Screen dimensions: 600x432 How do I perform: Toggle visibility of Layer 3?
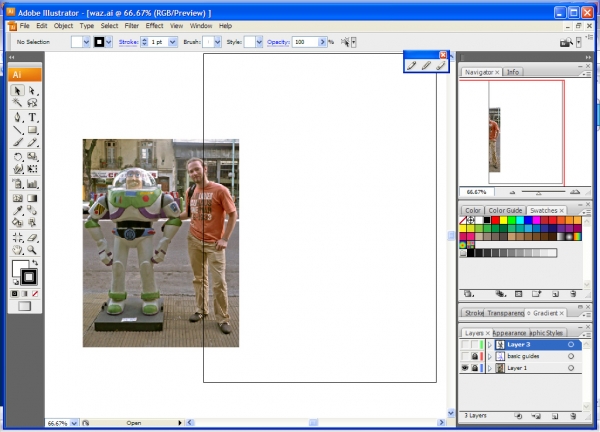click(465, 345)
